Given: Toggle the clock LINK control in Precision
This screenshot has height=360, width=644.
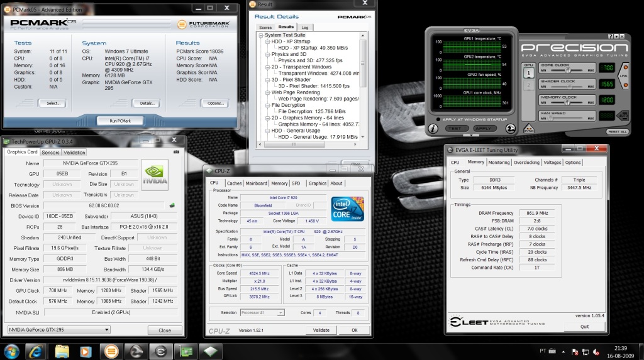Looking at the screenshot, I should (x=624, y=76).
